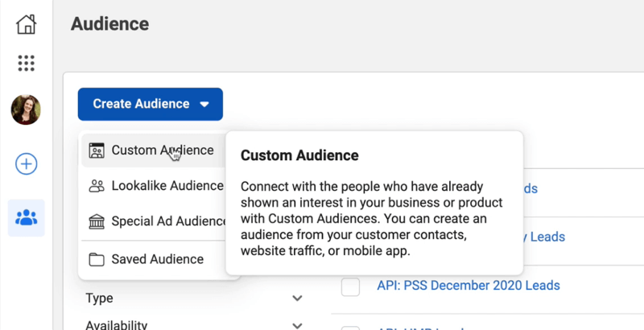Open API: PSS December 2020 Leads link
Image resolution: width=644 pixels, height=330 pixels.
pyautogui.click(x=469, y=285)
